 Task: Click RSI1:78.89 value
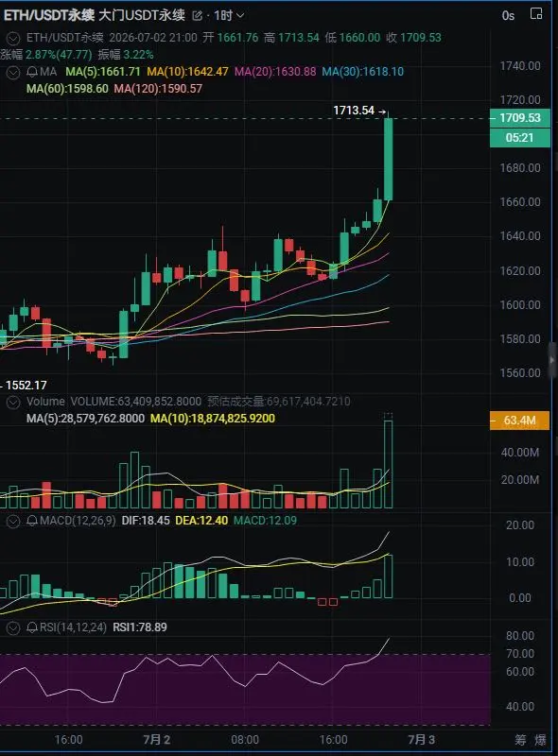click(x=140, y=627)
